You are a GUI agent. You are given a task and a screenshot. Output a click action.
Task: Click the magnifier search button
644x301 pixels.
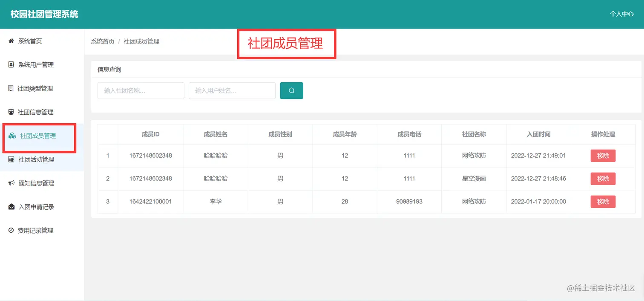tap(291, 90)
